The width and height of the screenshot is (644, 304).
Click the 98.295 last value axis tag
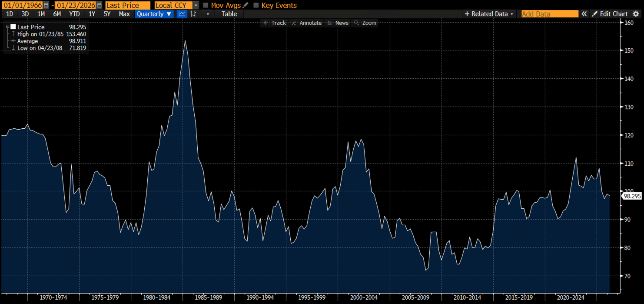pos(632,196)
